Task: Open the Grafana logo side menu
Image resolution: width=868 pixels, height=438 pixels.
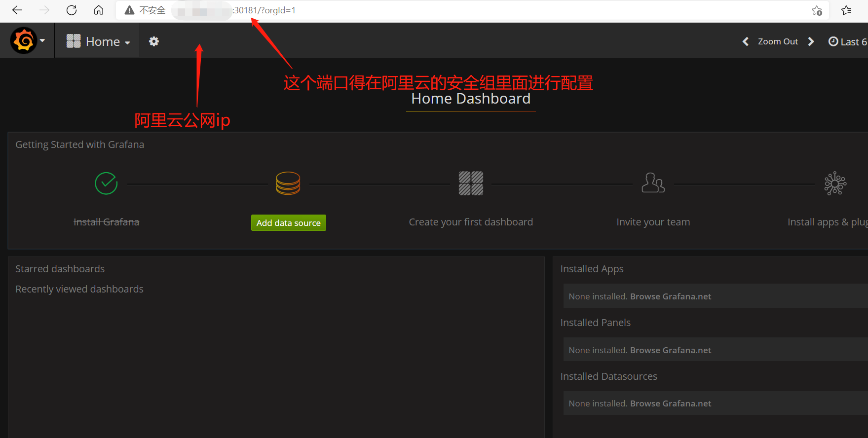Action: pos(24,40)
